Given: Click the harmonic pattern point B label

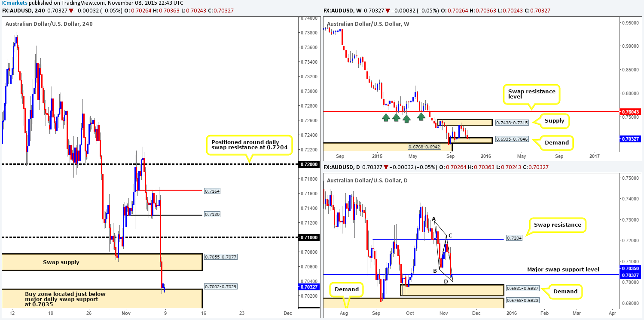Looking at the screenshot, I should pyautogui.click(x=434, y=271).
